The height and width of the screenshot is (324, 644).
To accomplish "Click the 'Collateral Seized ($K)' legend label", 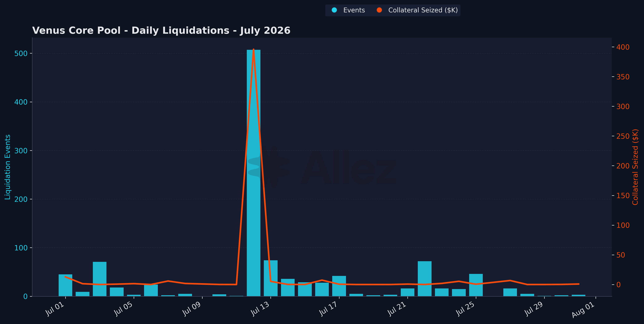I will point(423,10).
